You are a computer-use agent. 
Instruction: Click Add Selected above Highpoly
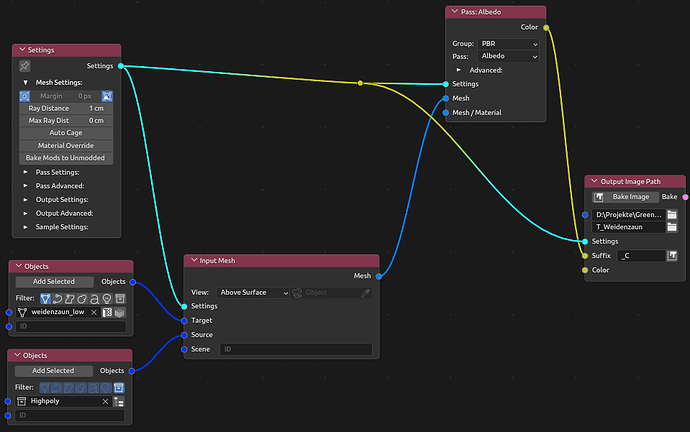(53, 371)
